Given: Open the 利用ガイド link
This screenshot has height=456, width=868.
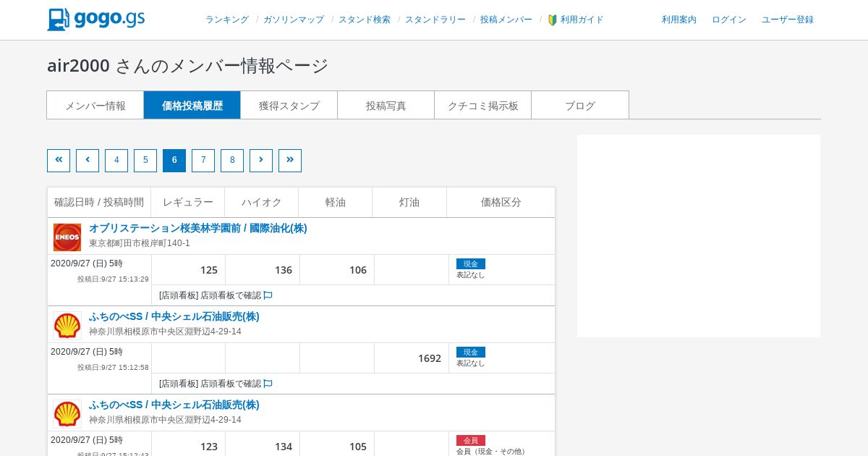Looking at the screenshot, I should click(x=582, y=20).
